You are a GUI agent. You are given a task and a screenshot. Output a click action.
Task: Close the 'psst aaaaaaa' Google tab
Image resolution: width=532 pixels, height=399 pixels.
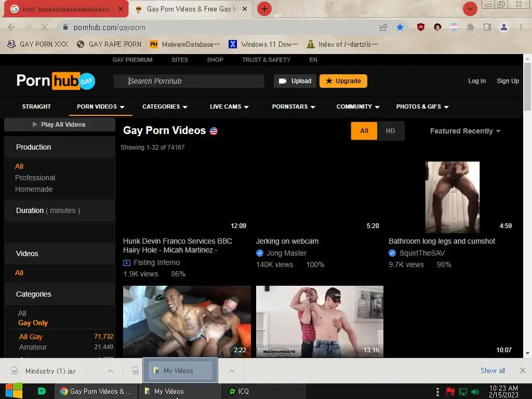pos(121,9)
